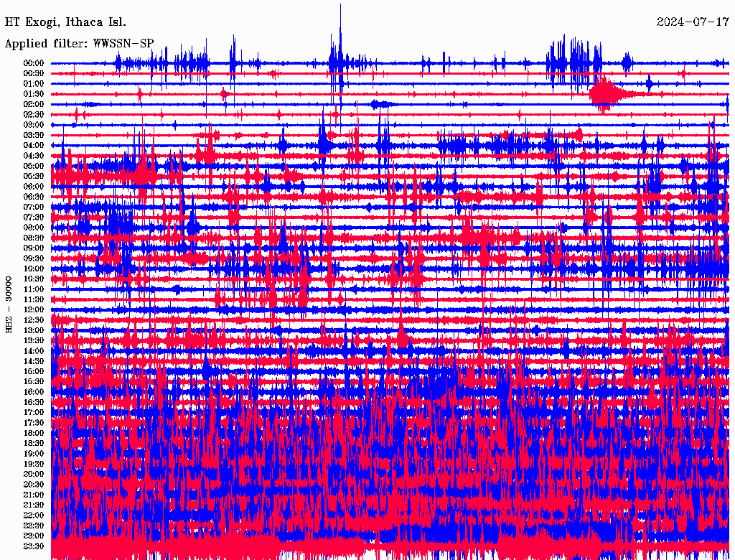
Task: Select the 01:30 time label
Action: pos(34,94)
